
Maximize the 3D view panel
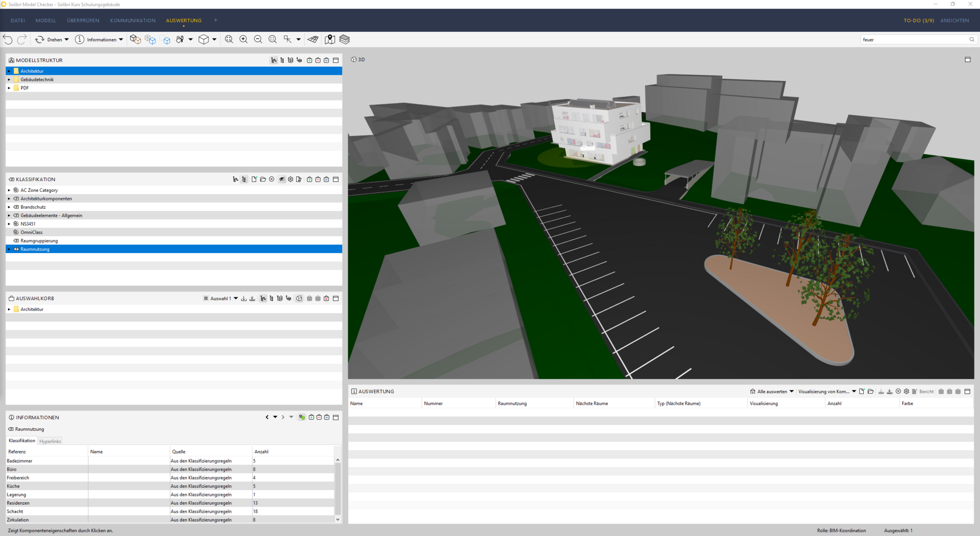968,59
